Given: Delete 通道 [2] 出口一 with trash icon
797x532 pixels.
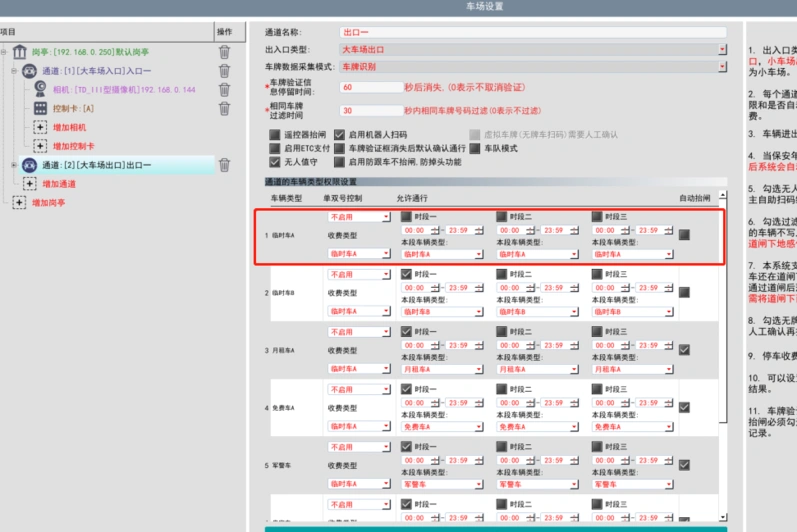Looking at the screenshot, I should coord(224,165).
